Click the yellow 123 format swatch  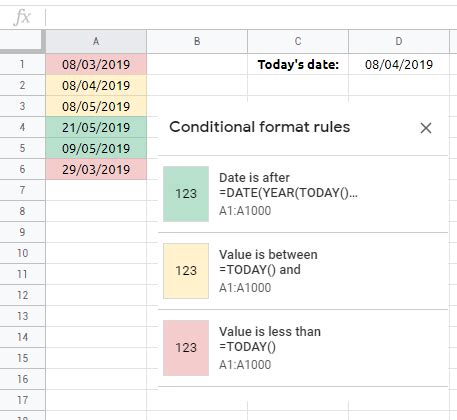pyautogui.click(x=186, y=271)
